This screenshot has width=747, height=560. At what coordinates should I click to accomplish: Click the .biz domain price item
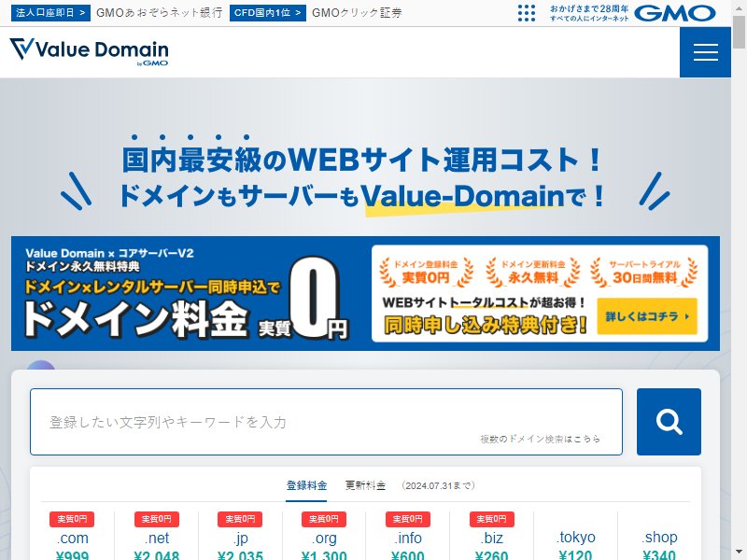click(x=492, y=536)
